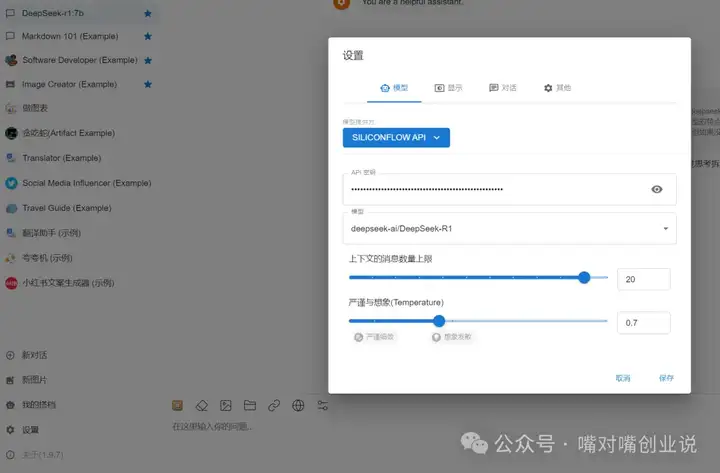
Task: Open the Travel Guide (Example) conversation
Action: (78, 208)
